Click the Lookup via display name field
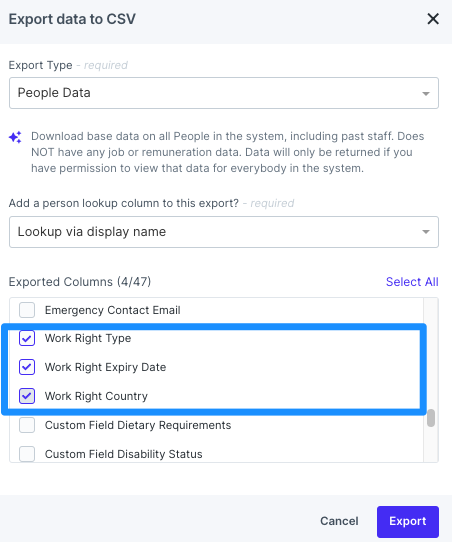 [224, 232]
